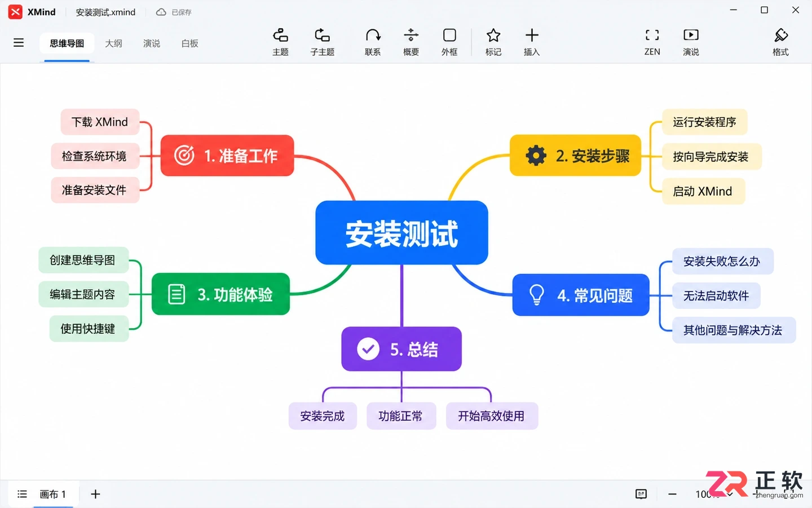Select subtopic 其他问题与解决方法
The width and height of the screenshot is (812, 508).
point(734,330)
